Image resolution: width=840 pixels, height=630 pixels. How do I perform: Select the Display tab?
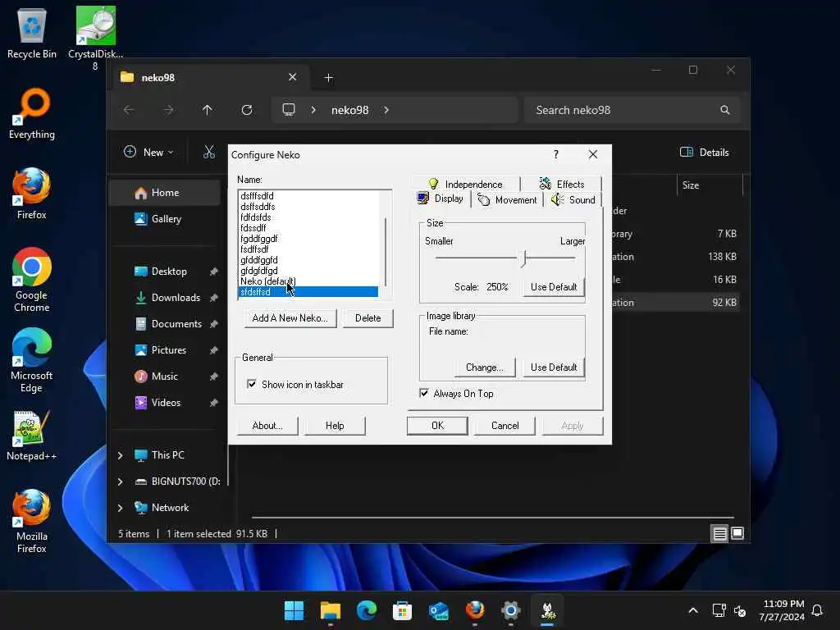441,199
